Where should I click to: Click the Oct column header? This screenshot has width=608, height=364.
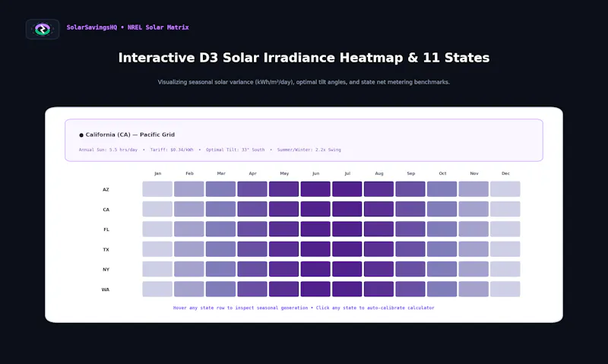pyautogui.click(x=442, y=173)
